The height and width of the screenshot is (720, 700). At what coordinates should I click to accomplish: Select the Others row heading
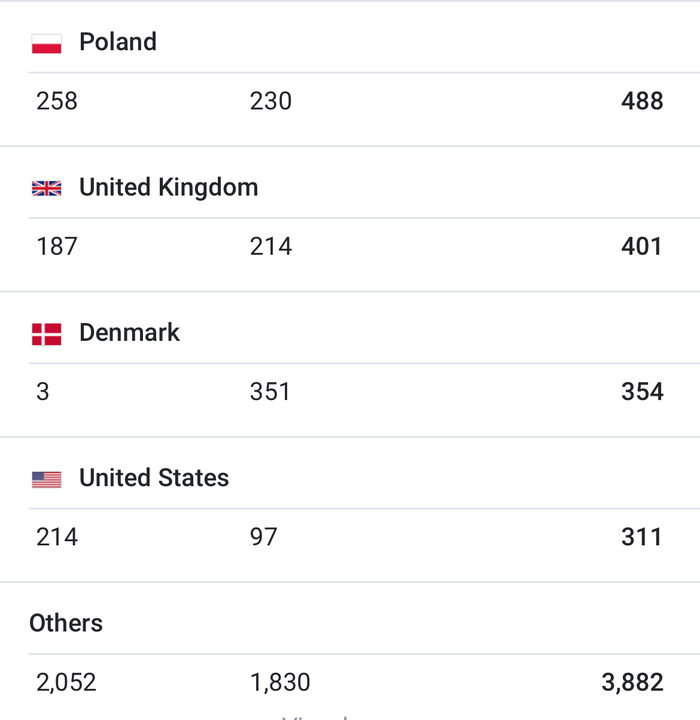coord(66,623)
